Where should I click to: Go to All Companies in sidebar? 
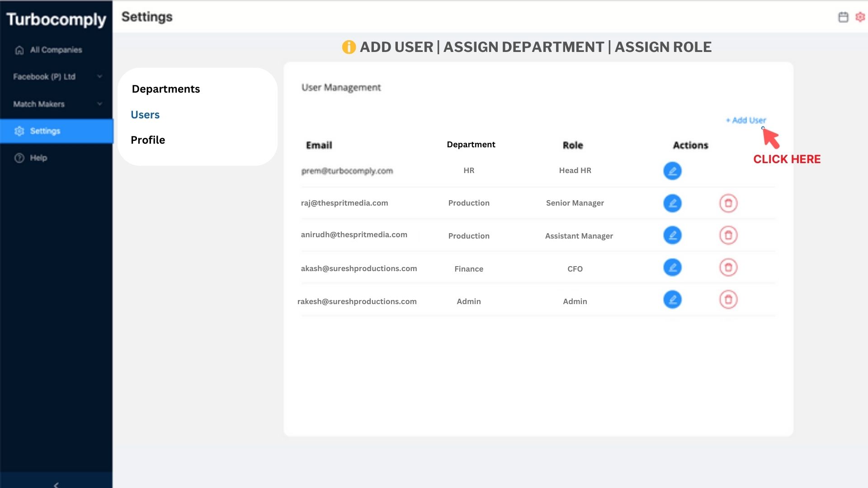[x=56, y=50]
